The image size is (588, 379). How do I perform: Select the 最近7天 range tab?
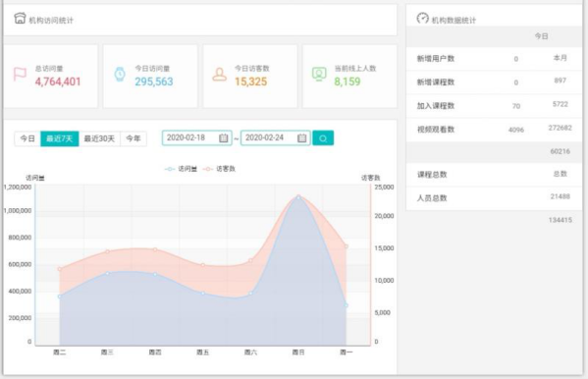pyautogui.click(x=59, y=138)
